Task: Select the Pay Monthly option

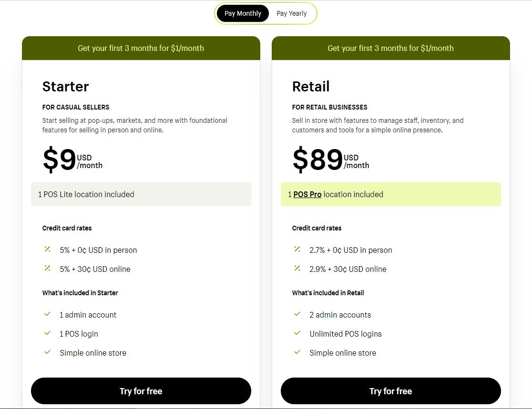Action: point(243,13)
